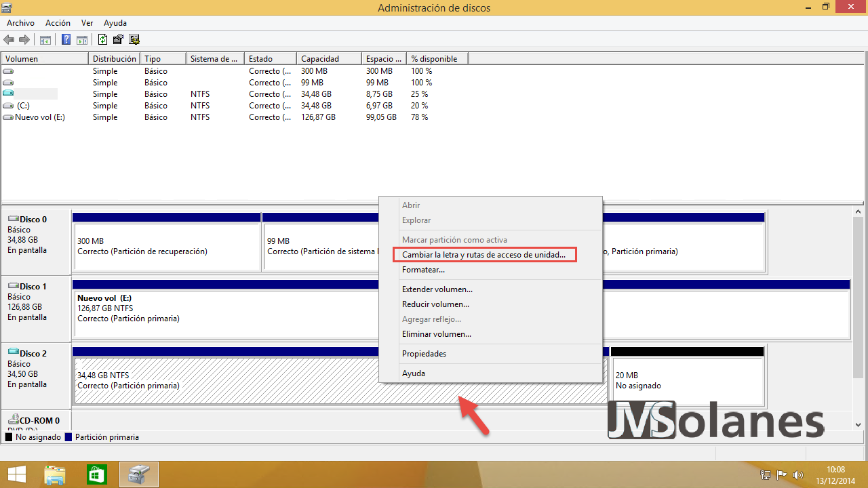Select the 20 MB No asignado space
This screenshot has width=868, height=488.
688,381
